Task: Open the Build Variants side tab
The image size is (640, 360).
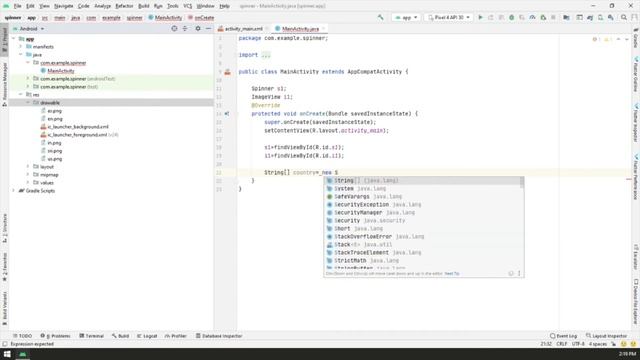Action: tap(4, 308)
